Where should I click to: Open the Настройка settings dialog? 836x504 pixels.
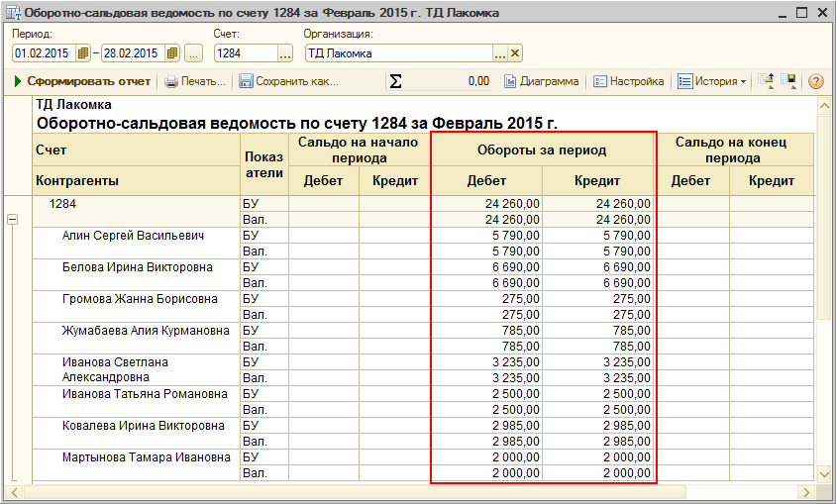[628, 81]
